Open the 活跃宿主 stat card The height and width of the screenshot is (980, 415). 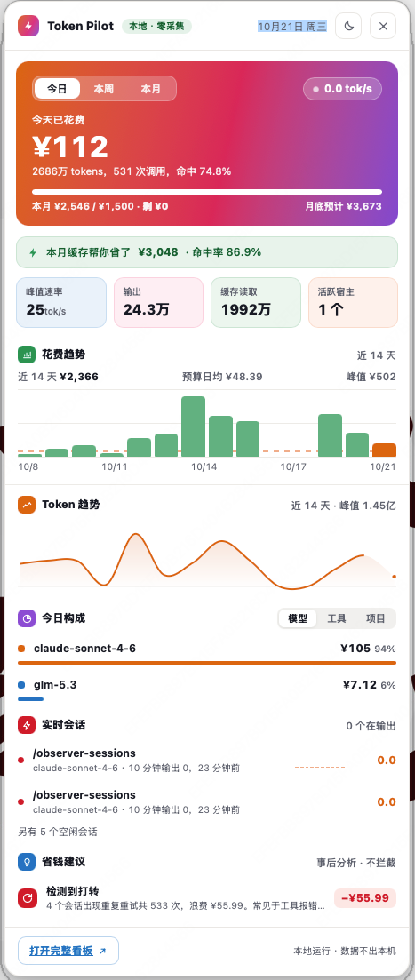[x=353, y=302]
